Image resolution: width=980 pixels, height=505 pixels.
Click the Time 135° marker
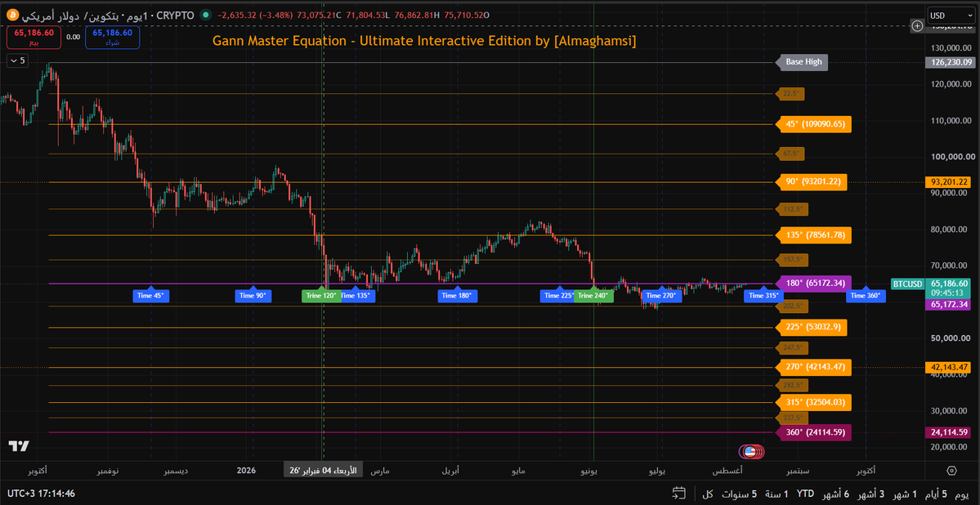[x=357, y=296]
